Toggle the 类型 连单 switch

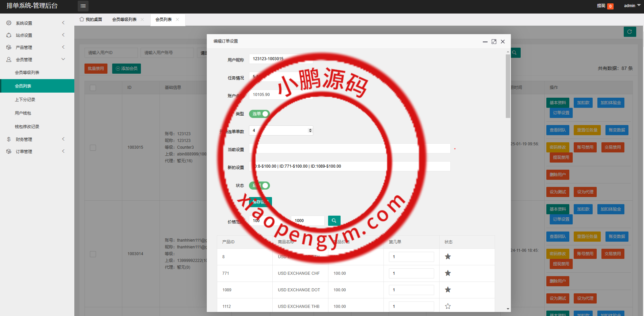click(259, 114)
